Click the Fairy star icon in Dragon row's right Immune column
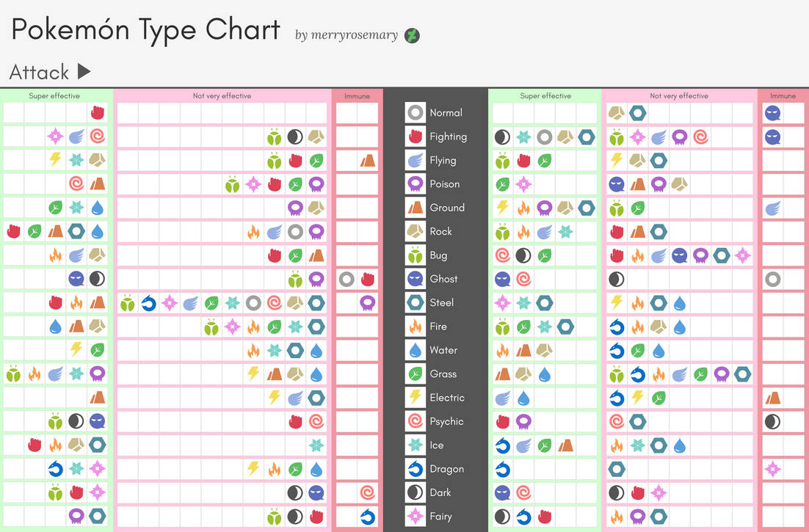The image size is (809, 532). pyautogui.click(x=772, y=469)
